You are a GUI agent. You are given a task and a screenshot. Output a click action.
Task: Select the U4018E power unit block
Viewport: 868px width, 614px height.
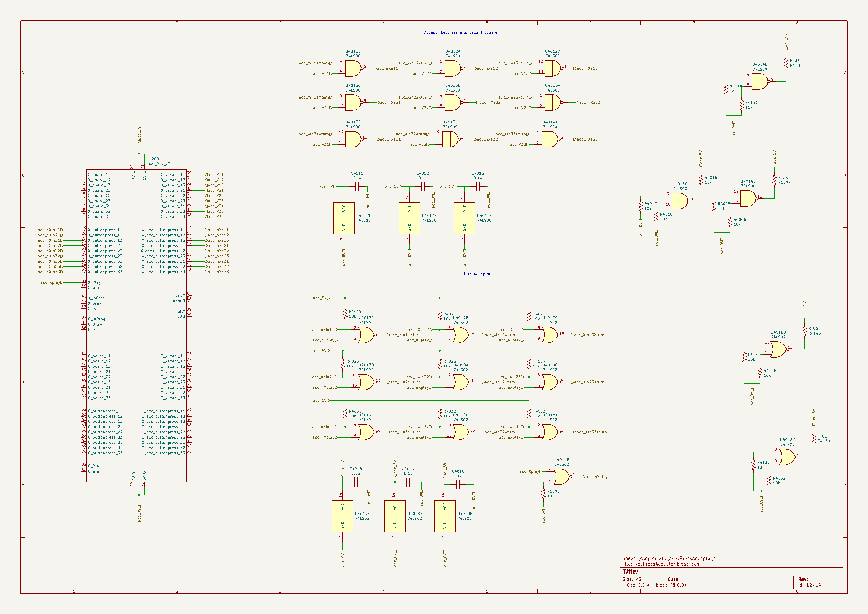(x=395, y=516)
